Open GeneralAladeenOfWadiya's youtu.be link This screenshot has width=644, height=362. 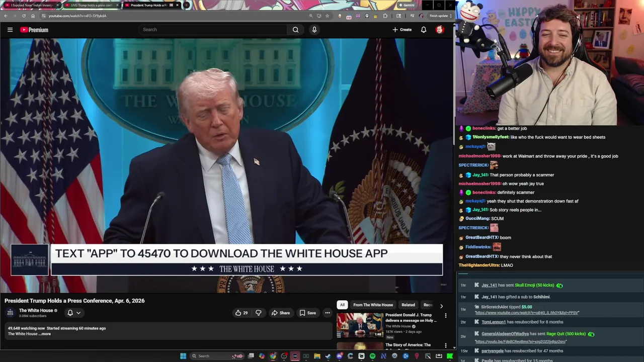click(521, 342)
